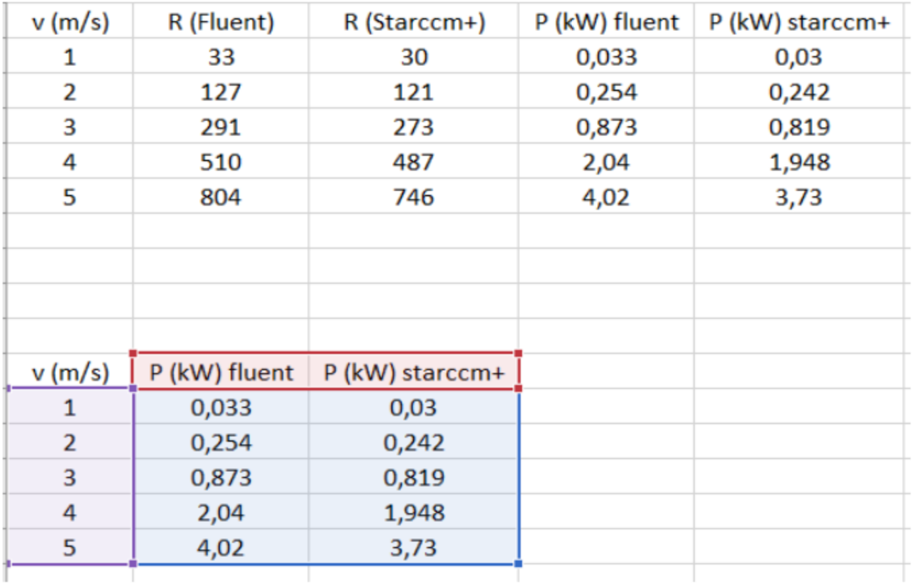Image resolution: width=912 pixels, height=588 pixels.
Task: Select the 'R (Starccm+)' header cell
Action: pyautogui.click(x=414, y=22)
